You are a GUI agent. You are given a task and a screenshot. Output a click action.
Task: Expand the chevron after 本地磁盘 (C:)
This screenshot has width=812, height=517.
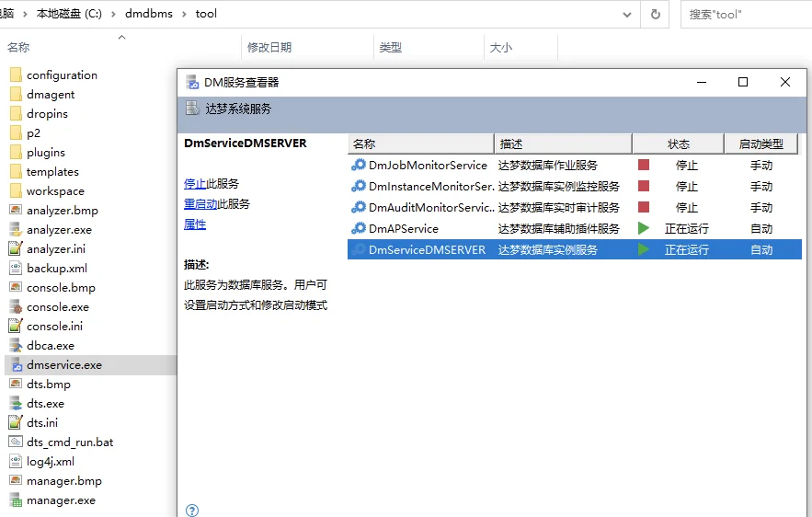coord(113,14)
